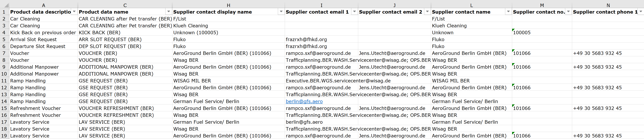This screenshot has width=644, height=139.
Task: Open filter for Supplier contact name
Action: click(x=509, y=12)
